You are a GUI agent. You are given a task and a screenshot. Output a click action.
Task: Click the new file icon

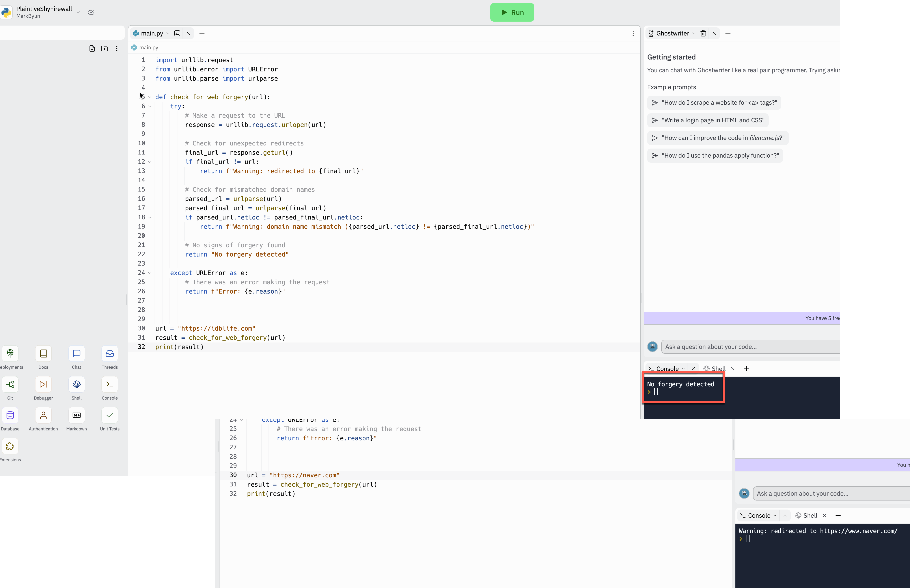[92, 48]
